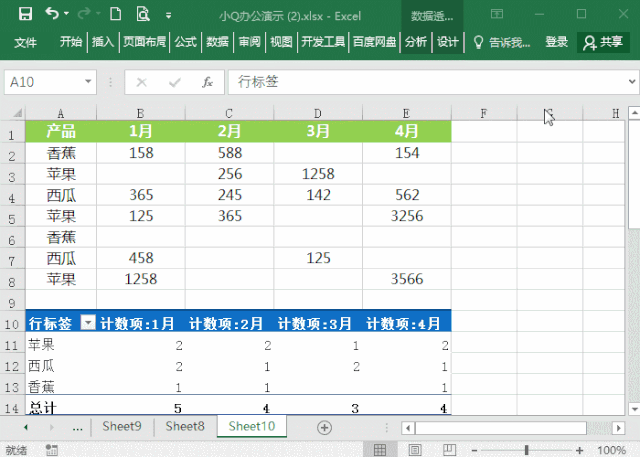Viewport: 640px width, 457px height.
Task: Click the Print Preview icon
Action: 143,14
